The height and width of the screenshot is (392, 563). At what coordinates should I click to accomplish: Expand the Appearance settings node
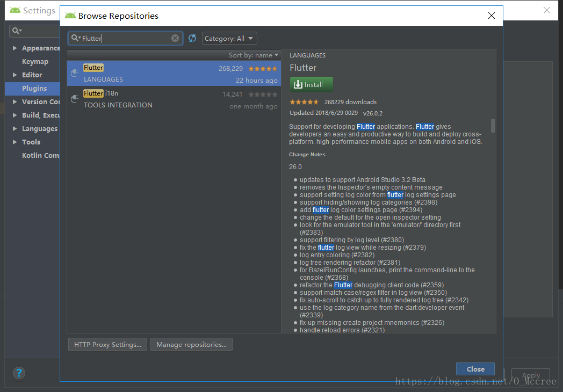point(15,48)
